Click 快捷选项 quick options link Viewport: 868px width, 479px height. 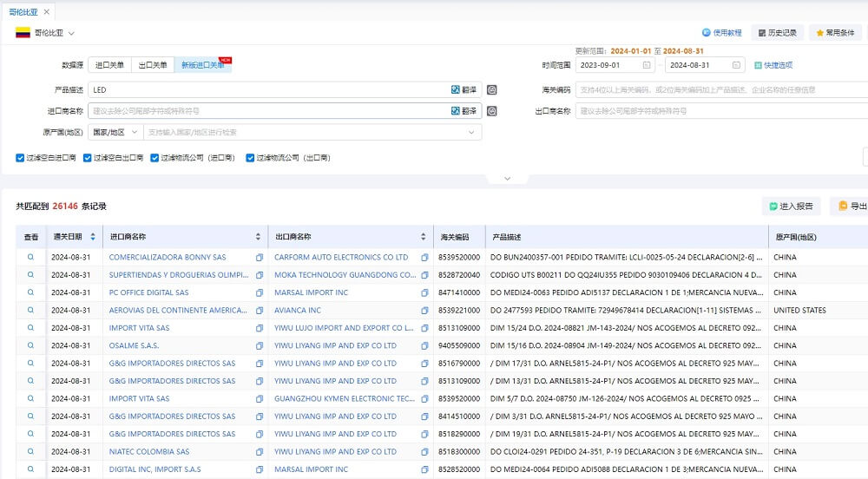pos(773,65)
